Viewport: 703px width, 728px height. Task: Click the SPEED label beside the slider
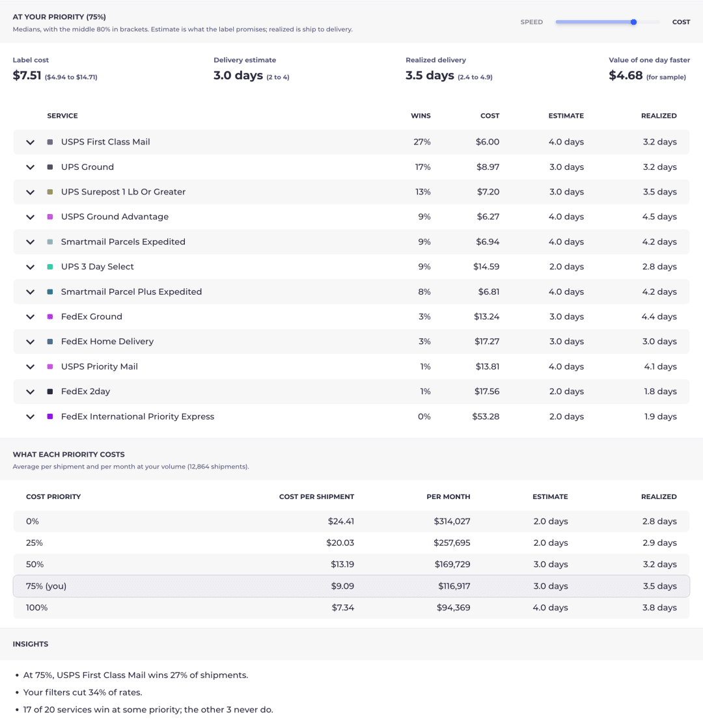pos(532,22)
